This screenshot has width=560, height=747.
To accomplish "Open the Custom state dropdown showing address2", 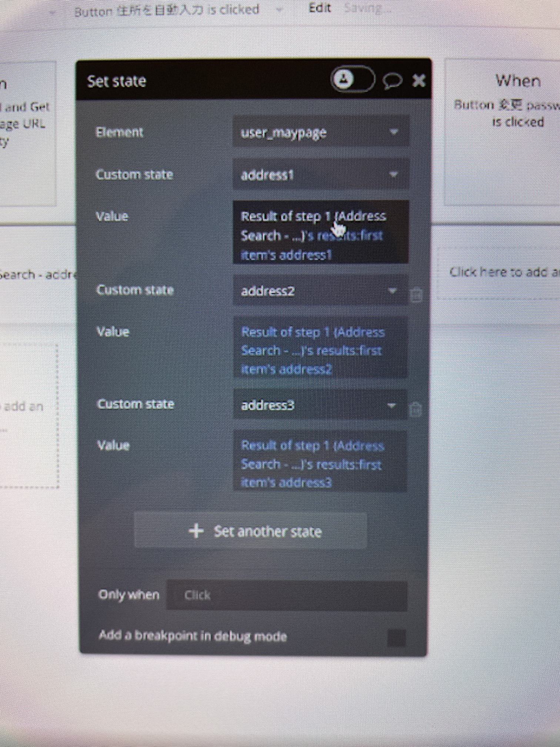I will [320, 290].
